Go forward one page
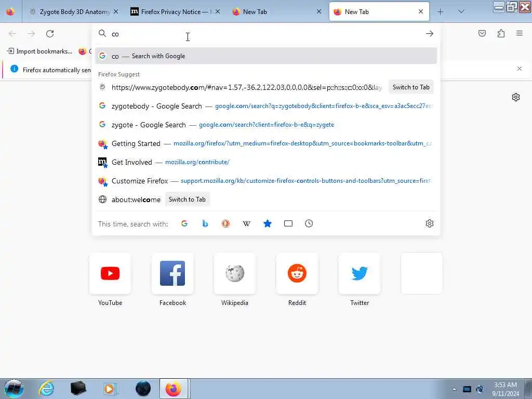This screenshot has width=532, height=399. pos(31,34)
